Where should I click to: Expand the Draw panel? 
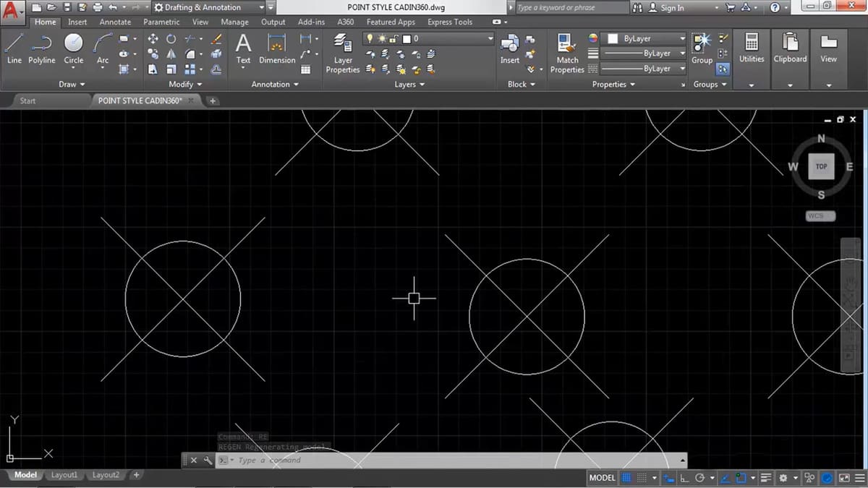point(72,85)
